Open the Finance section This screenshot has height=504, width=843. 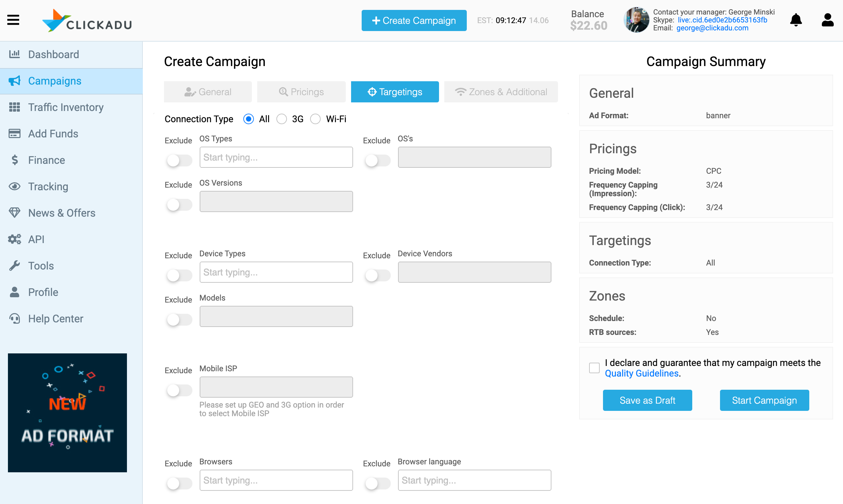[x=71, y=160]
